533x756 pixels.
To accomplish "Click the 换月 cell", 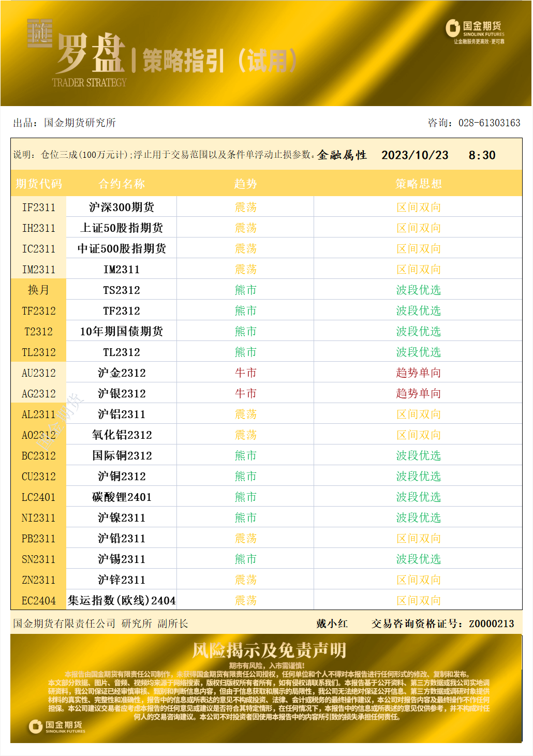I will click(39, 290).
